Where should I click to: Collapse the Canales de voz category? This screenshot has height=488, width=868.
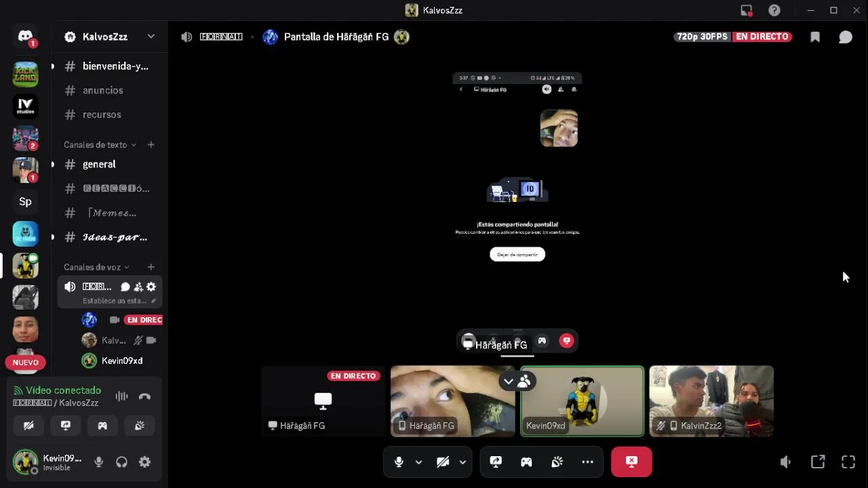coord(96,267)
